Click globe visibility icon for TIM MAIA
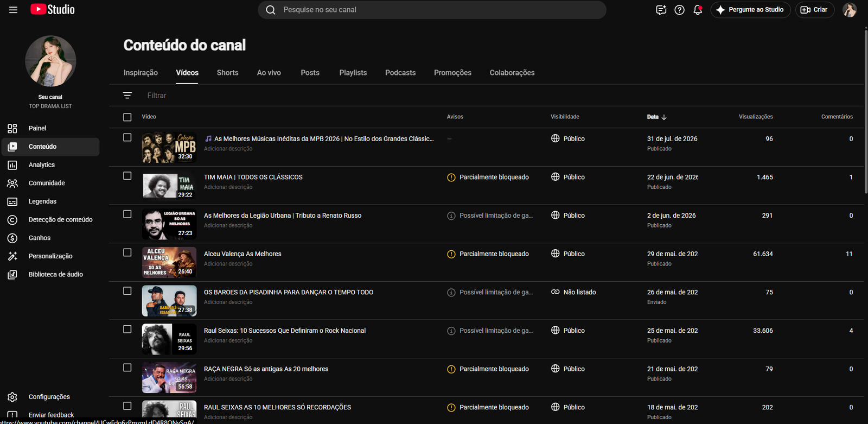868x424 pixels. tap(556, 177)
